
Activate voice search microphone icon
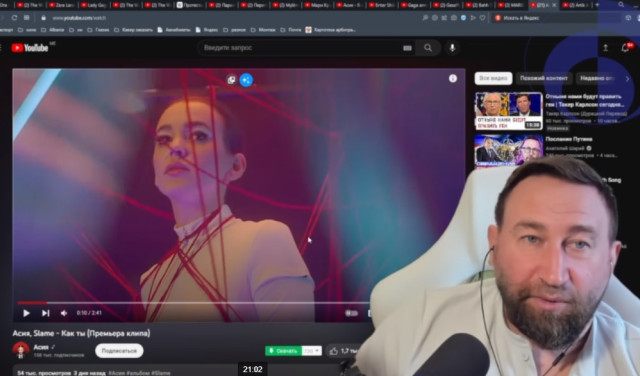click(x=452, y=48)
